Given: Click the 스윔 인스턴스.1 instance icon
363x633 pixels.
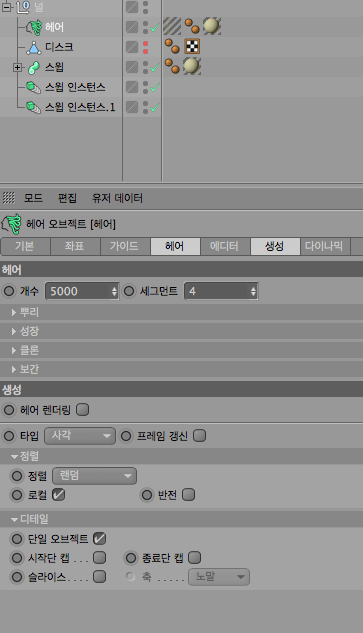Looking at the screenshot, I should 33,107.
